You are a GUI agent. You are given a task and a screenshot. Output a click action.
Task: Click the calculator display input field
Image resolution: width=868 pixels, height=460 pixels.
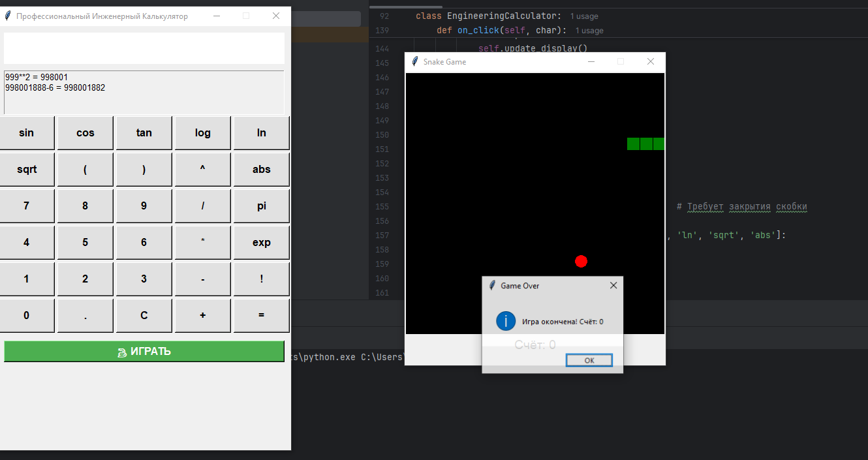tap(144, 48)
